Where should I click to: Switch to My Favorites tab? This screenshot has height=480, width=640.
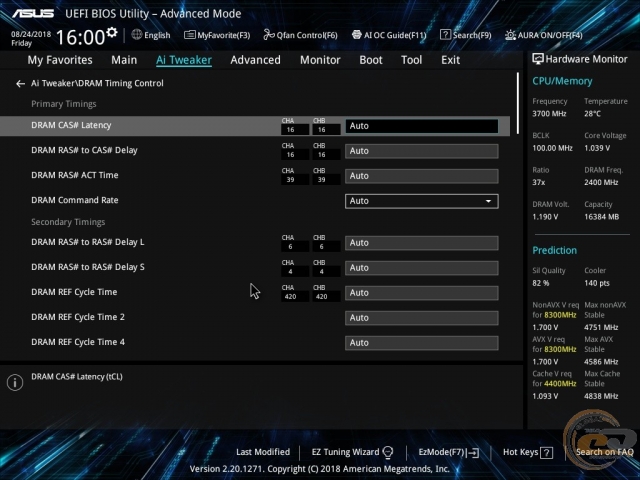tap(60, 60)
